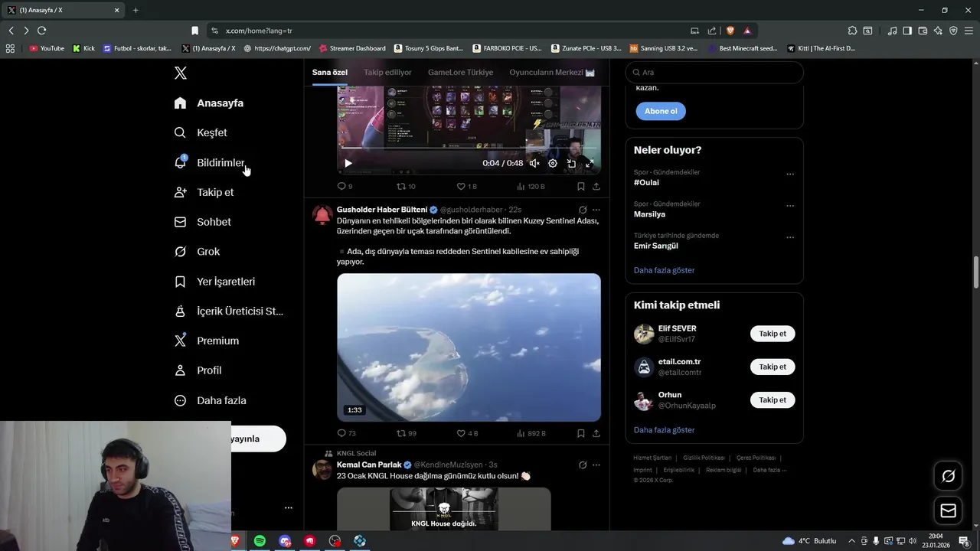
Task: Go to Anasayfa in sidebar
Action: [x=209, y=103]
